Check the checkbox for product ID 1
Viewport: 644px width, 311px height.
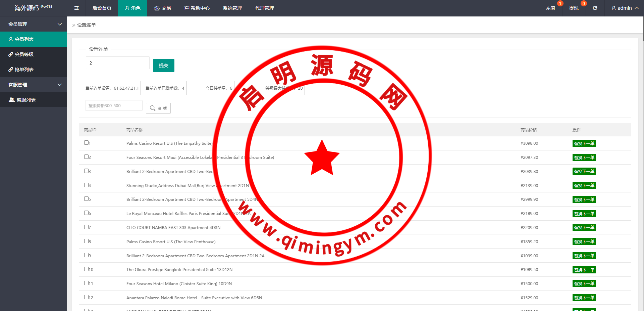click(x=86, y=143)
